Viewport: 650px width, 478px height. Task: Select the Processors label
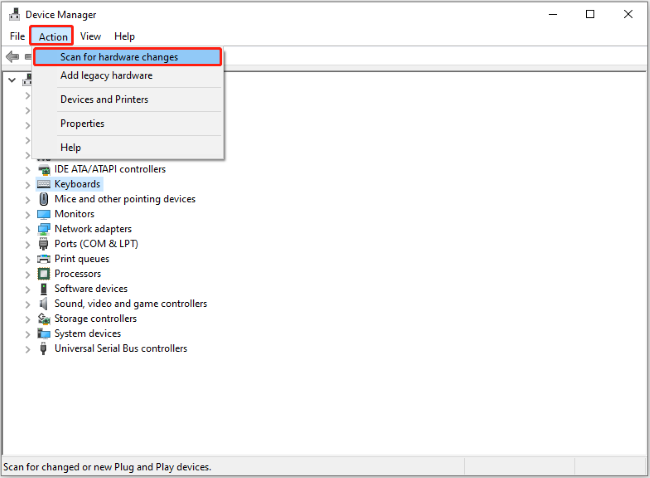click(78, 274)
